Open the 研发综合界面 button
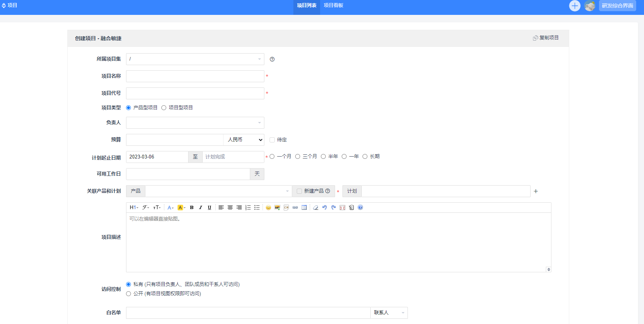 pos(617,6)
